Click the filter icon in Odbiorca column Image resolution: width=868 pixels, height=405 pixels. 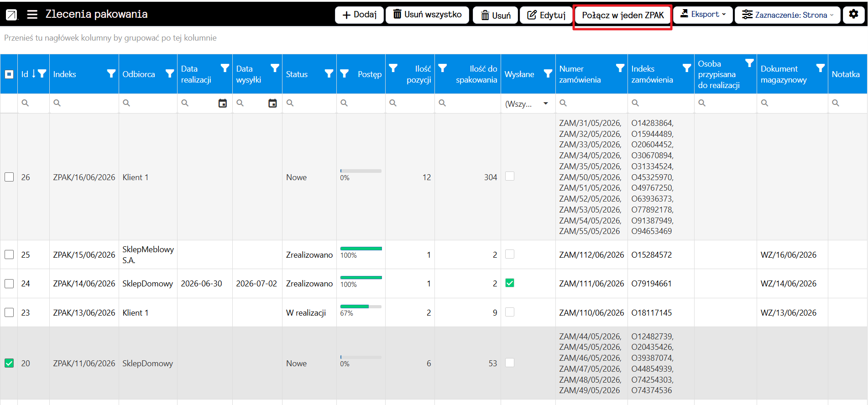[x=170, y=73]
